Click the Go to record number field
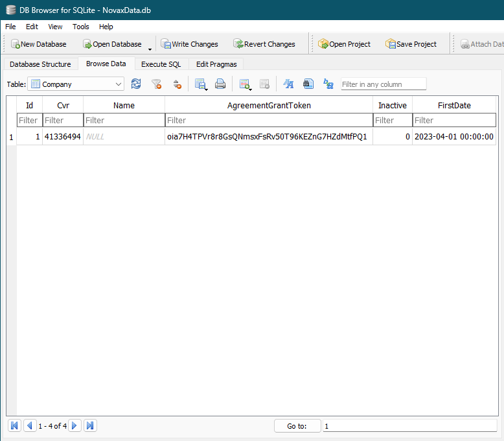The height and width of the screenshot is (441, 504). pyautogui.click(x=410, y=426)
